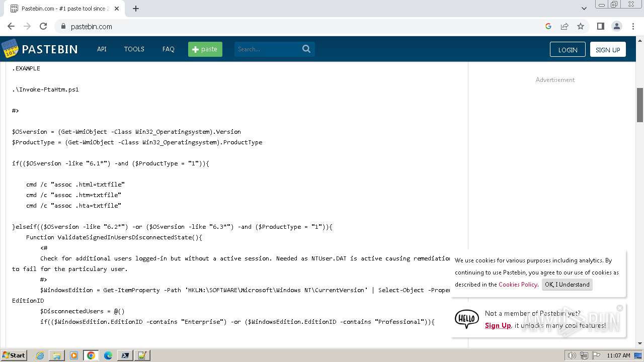The width and height of the screenshot is (644, 362).
Task: Click the share page icon
Action: point(565,26)
